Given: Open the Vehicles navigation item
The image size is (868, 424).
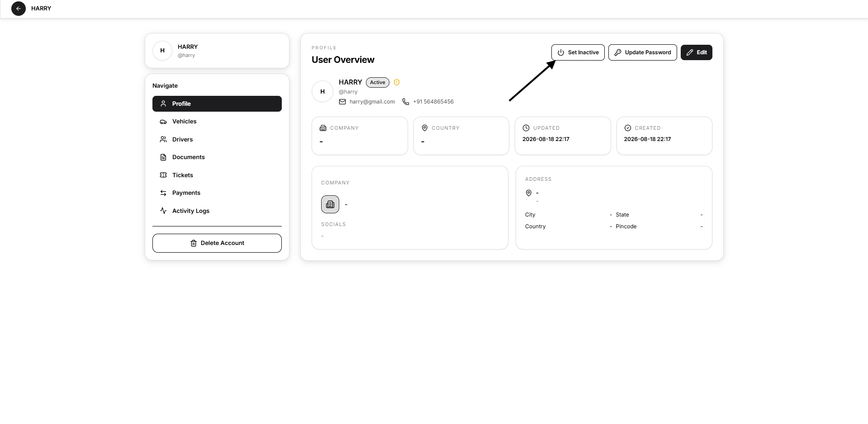Looking at the screenshot, I should [x=217, y=122].
